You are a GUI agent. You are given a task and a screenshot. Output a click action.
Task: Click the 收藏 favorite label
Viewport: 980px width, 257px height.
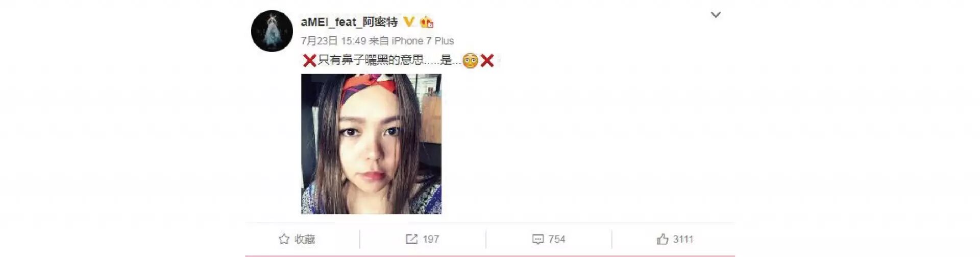[x=305, y=239]
